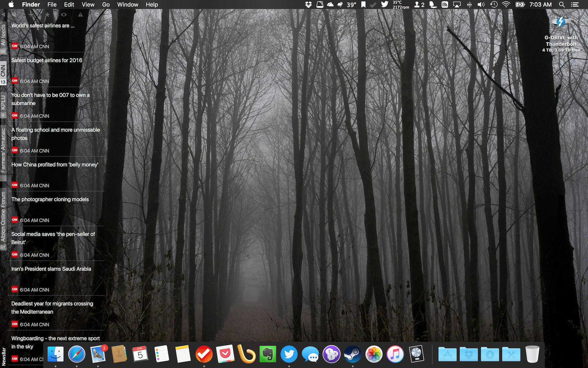Collapse NewsBar with the top-left arrow
This screenshot has width=588, height=368.
(x=3, y=14)
